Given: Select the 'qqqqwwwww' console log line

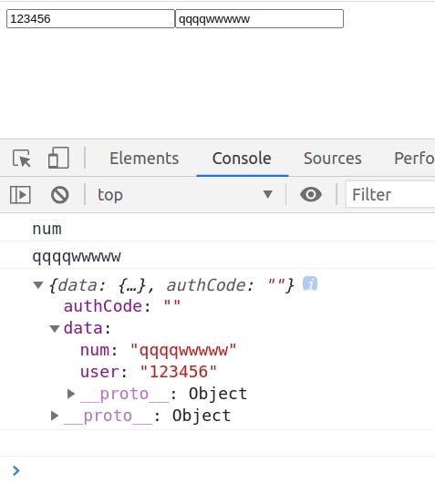Looking at the screenshot, I should 217,256.
